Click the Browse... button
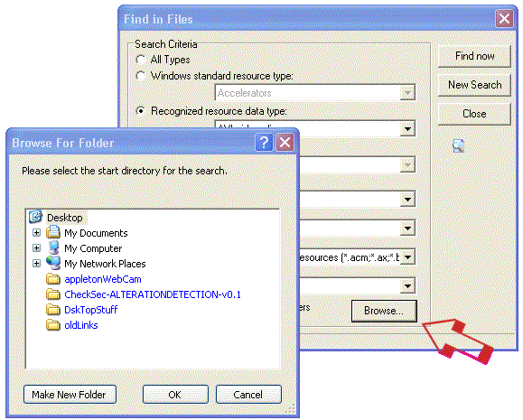The width and height of the screenshot is (523, 420). point(384,311)
